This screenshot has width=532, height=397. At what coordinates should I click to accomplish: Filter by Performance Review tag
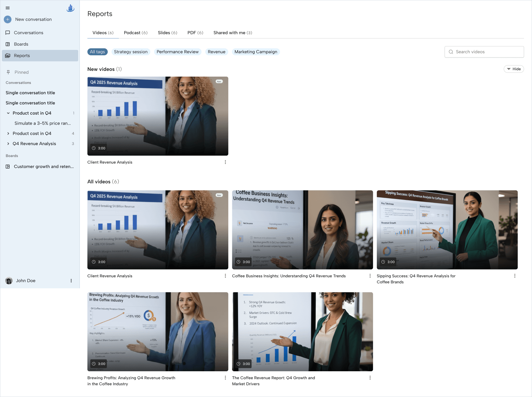tap(177, 52)
